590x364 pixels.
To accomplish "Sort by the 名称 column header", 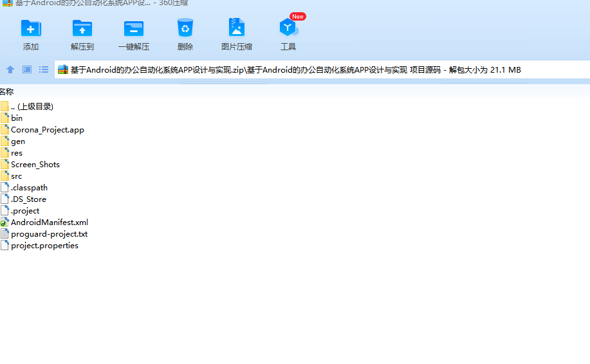I will pos(6,91).
